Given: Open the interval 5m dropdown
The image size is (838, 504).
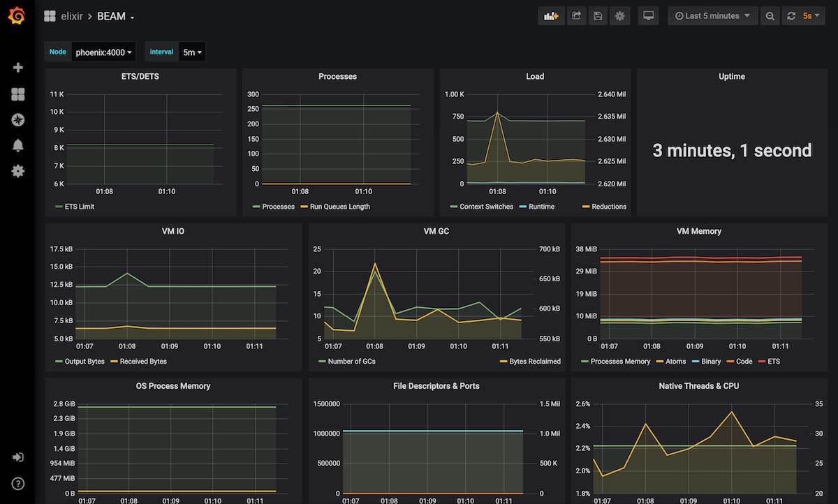Looking at the screenshot, I should pos(192,52).
